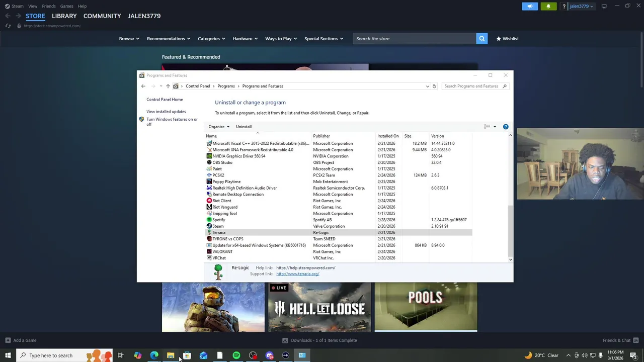The height and width of the screenshot is (362, 644).
Task: Open the Friends menu in Steam
Action: point(49,6)
